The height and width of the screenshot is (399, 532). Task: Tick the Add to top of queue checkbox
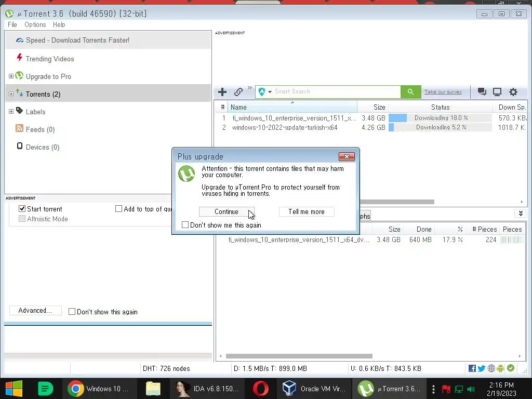click(118, 209)
